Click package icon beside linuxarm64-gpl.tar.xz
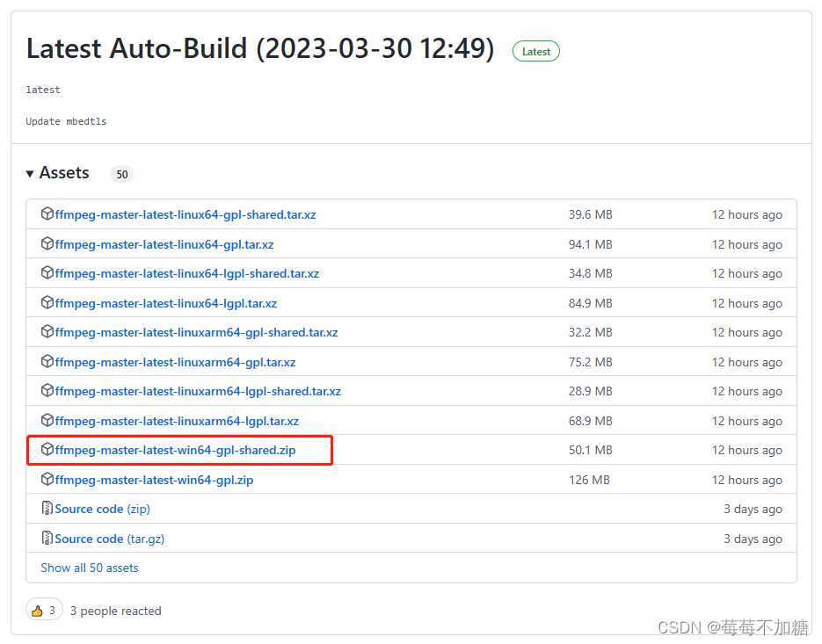The image size is (822, 644). 47,362
